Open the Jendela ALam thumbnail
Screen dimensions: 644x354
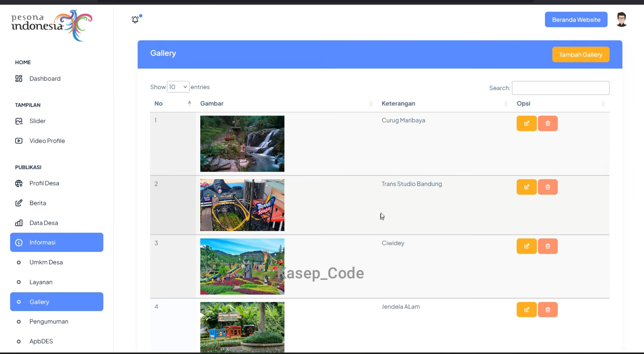pos(242,327)
